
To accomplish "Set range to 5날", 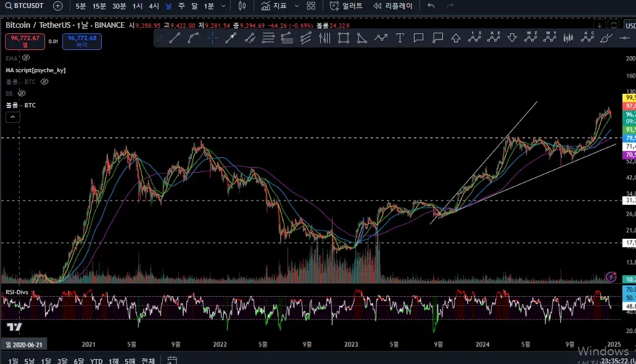I will [x=29, y=360].
